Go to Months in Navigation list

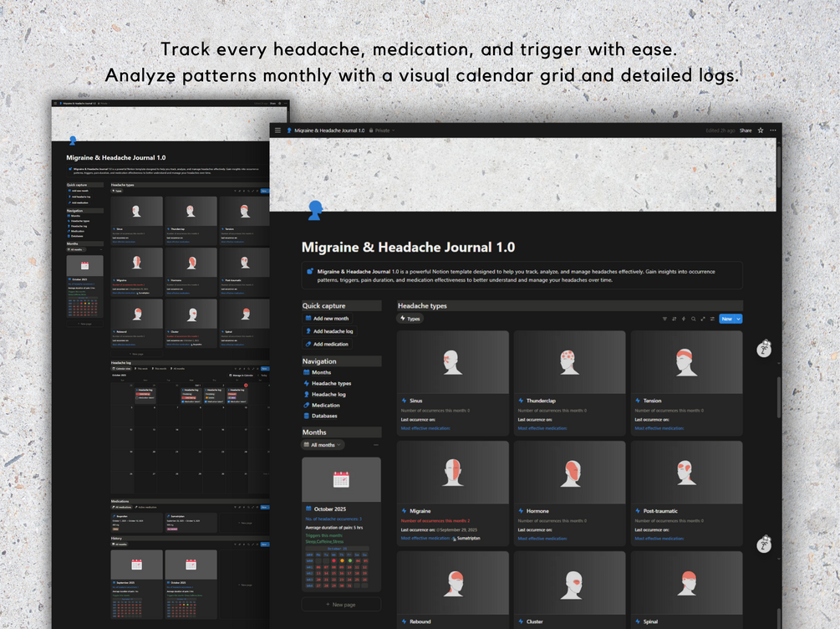tap(317, 372)
